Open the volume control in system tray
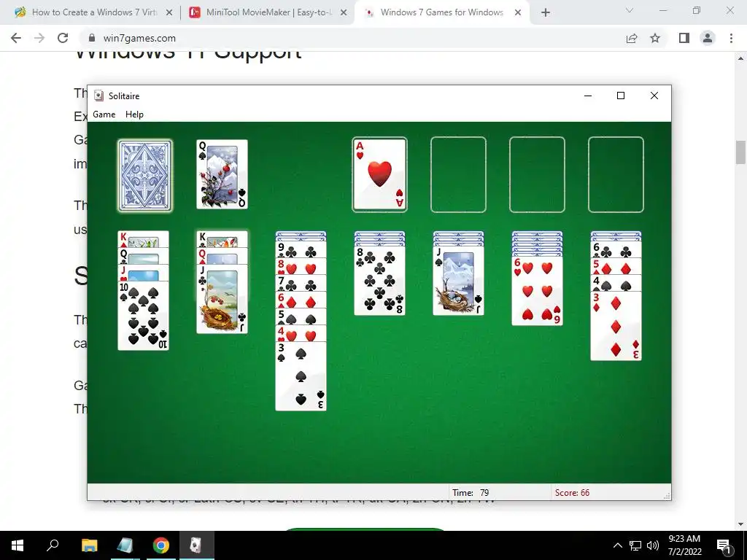747x560 pixels. tap(653, 545)
